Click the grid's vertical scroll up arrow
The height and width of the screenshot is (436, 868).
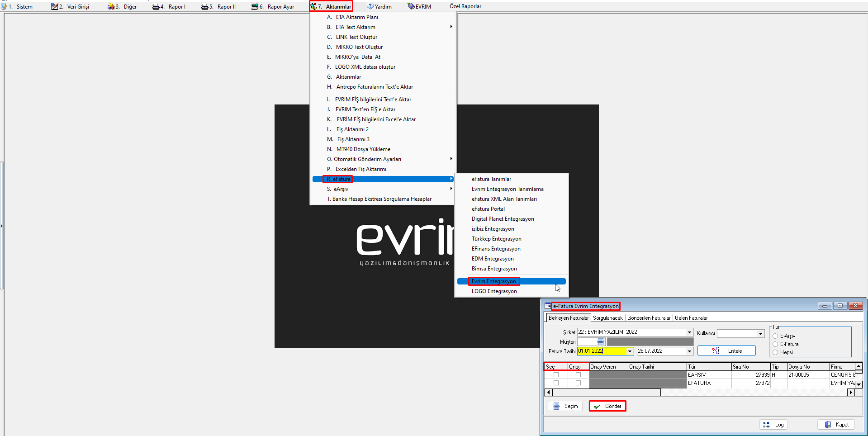coord(859,366)
